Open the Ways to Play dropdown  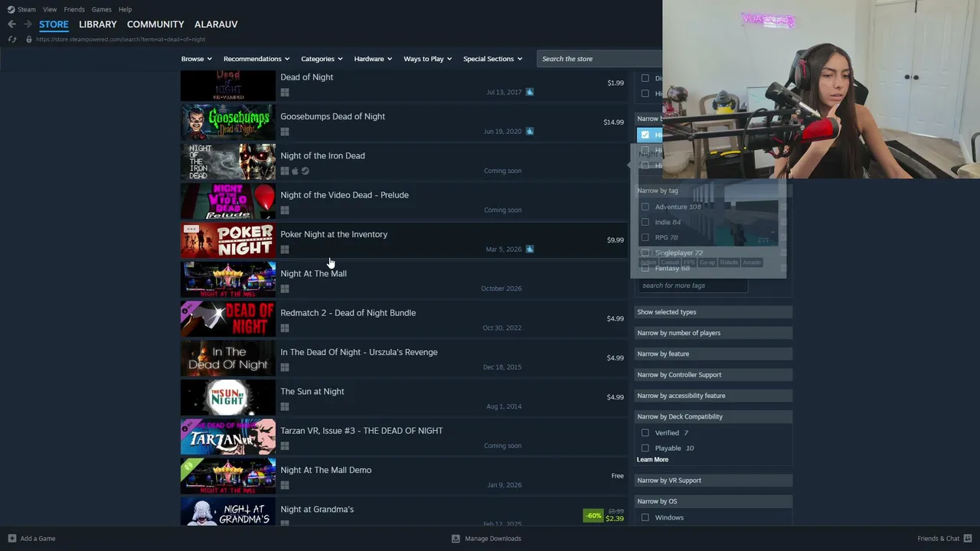[428, 59]
